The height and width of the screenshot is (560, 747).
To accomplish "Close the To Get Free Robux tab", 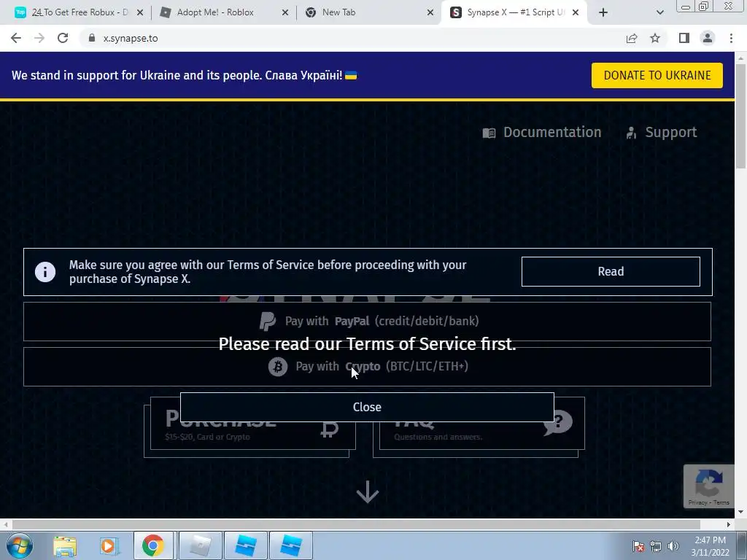I will click(140, 13).
